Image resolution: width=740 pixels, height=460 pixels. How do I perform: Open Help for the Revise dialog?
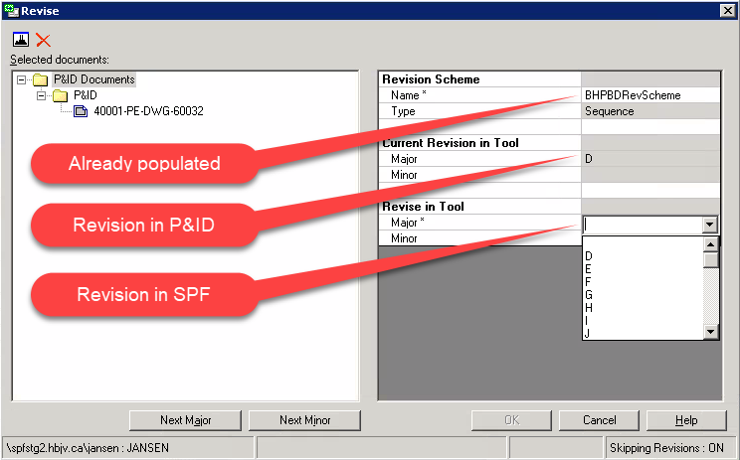pos(686,420)
